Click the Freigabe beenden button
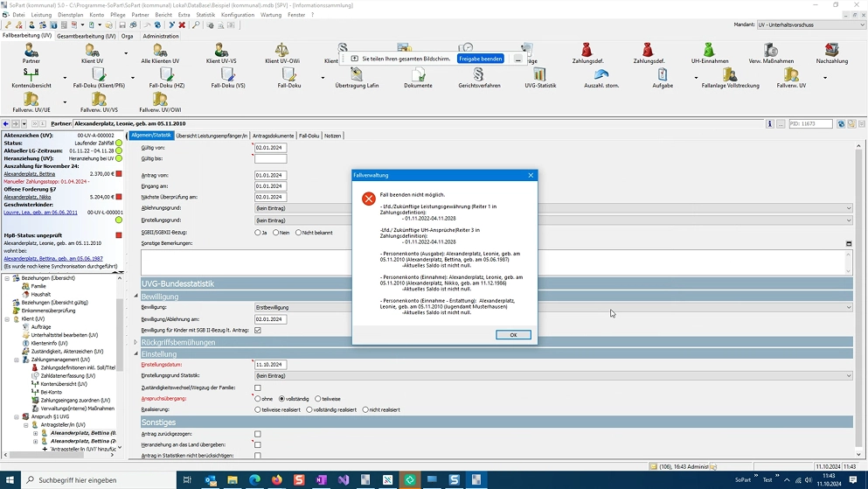Viewport: 868px width, 489px height. [x=480, y=59]
